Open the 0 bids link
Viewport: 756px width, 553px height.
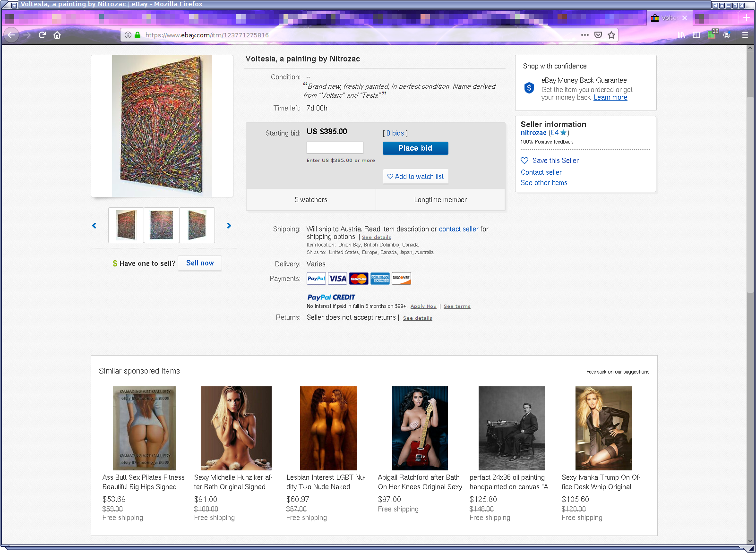[x=395, y=133]
